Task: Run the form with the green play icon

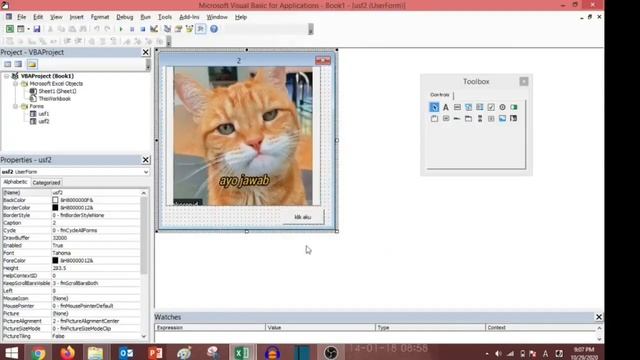Action: click(x=121, y=29)
